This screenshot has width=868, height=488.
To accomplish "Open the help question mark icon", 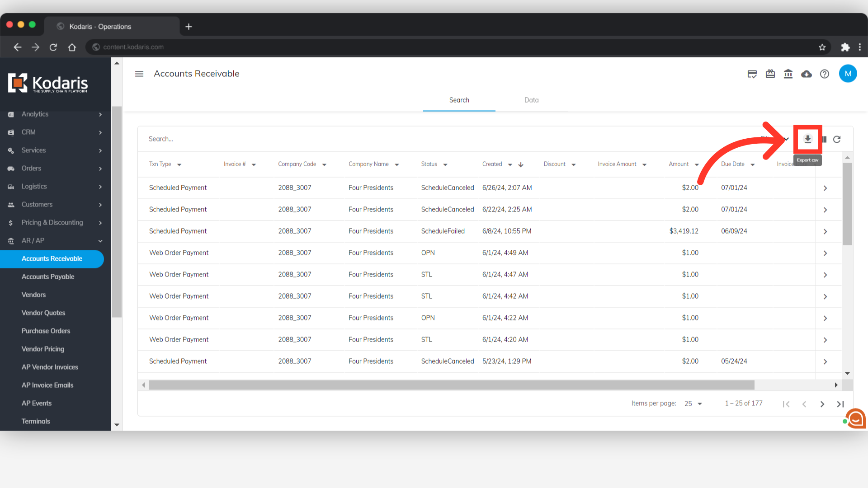I will 825,74.
